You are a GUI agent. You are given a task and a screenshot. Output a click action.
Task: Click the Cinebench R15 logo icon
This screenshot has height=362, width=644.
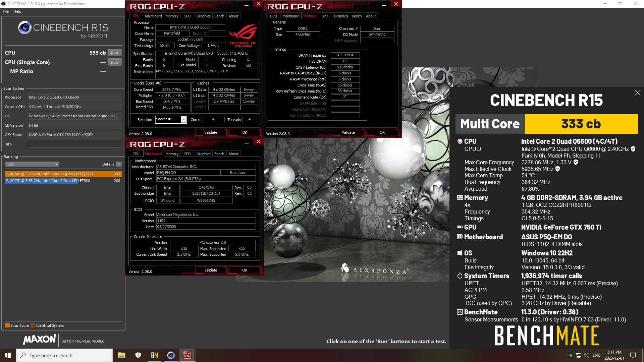25,27
